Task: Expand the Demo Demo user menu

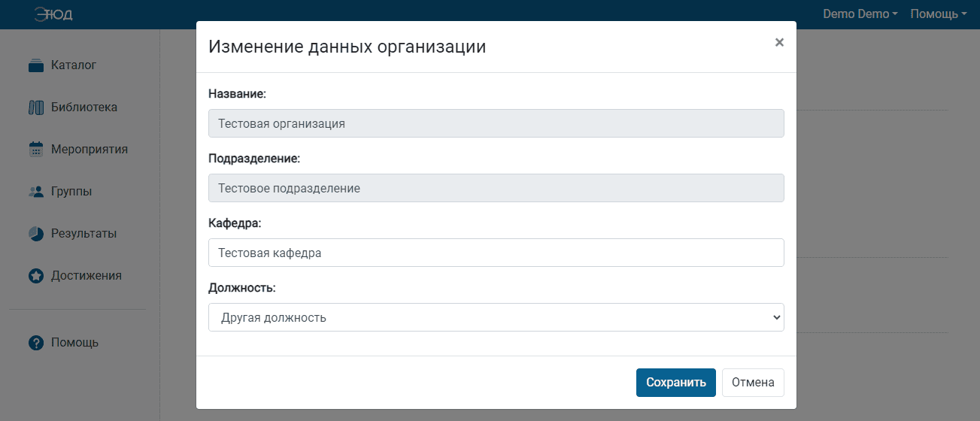Action: point(860,14)
